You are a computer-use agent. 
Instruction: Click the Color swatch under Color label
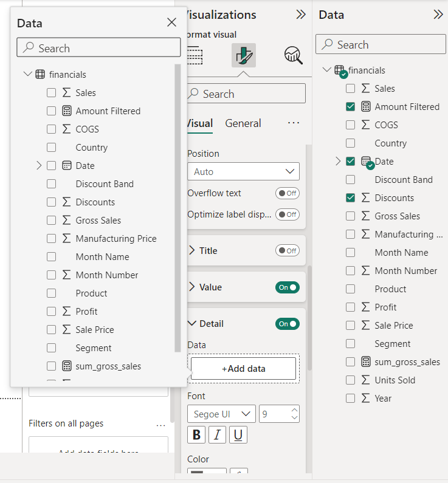coord(207,471)
